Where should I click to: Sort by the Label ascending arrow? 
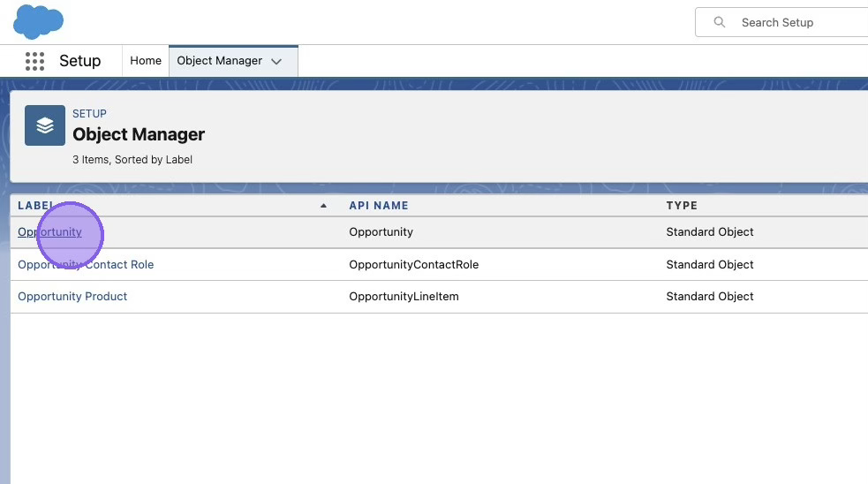pos(323,206)
